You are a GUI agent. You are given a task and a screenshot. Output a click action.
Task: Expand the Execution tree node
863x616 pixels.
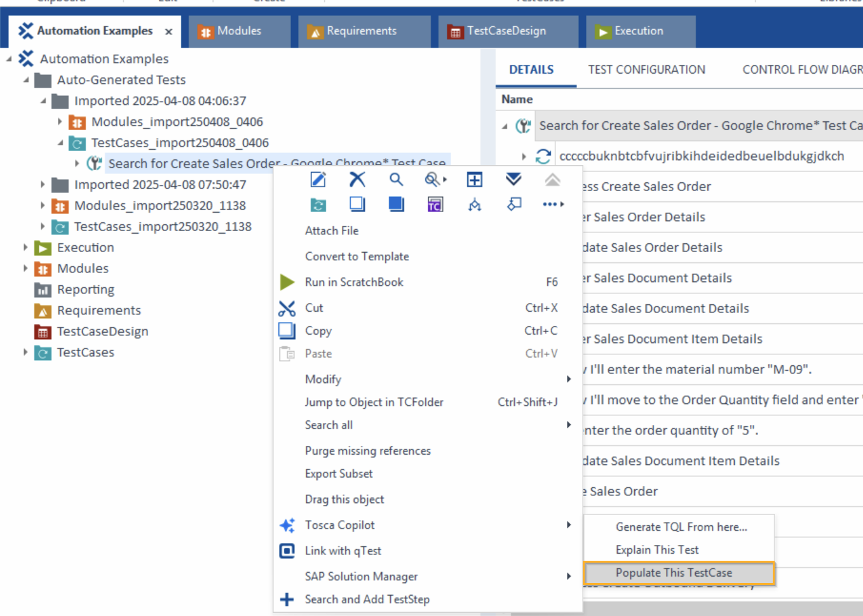25,247
